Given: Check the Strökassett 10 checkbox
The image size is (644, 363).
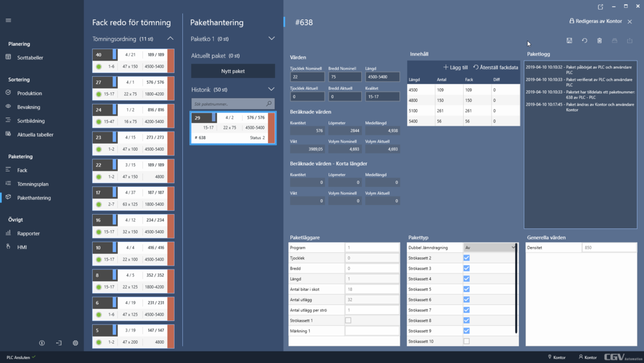Looking at the screenshot, I should tap(466, 341).
